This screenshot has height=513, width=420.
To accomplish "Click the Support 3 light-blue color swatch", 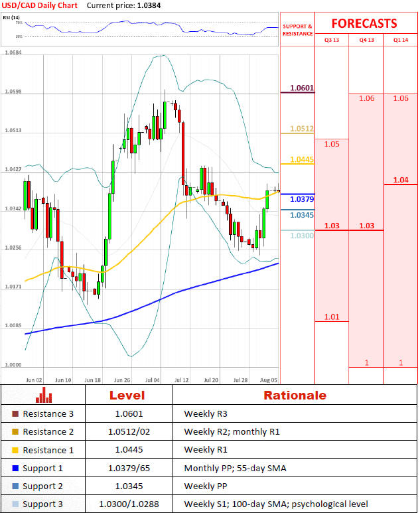I will pyautogui.click(x=15, y=504).
